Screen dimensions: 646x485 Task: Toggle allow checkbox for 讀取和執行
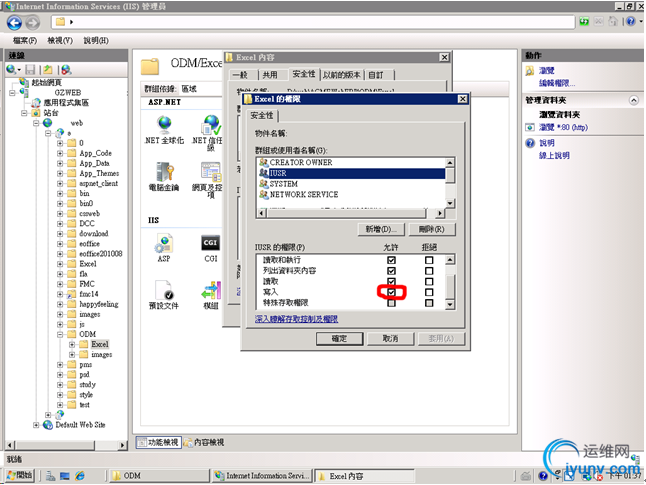tap(391, 260)
